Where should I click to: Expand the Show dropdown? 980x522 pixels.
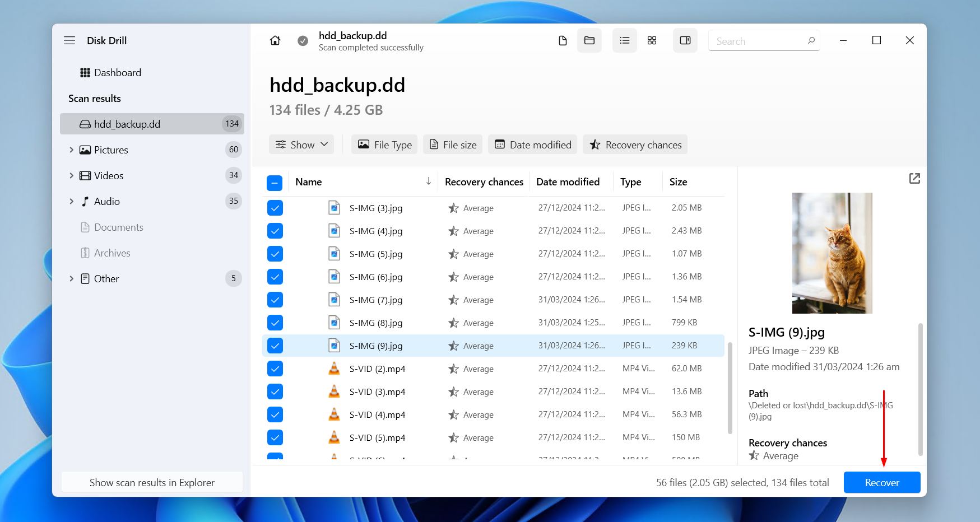[x=301, y=144]
